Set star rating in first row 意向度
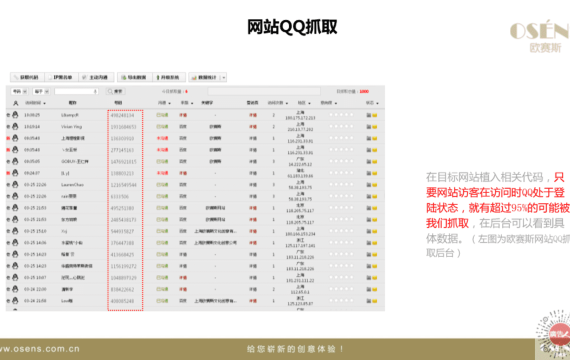This screenshot has height=360, width=570. pos(341,115)
